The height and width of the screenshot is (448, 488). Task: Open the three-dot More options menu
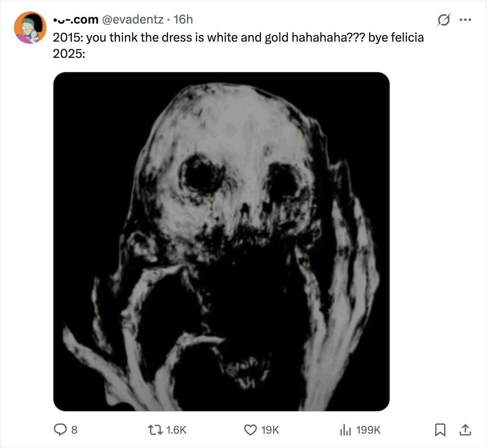(465, 20)
